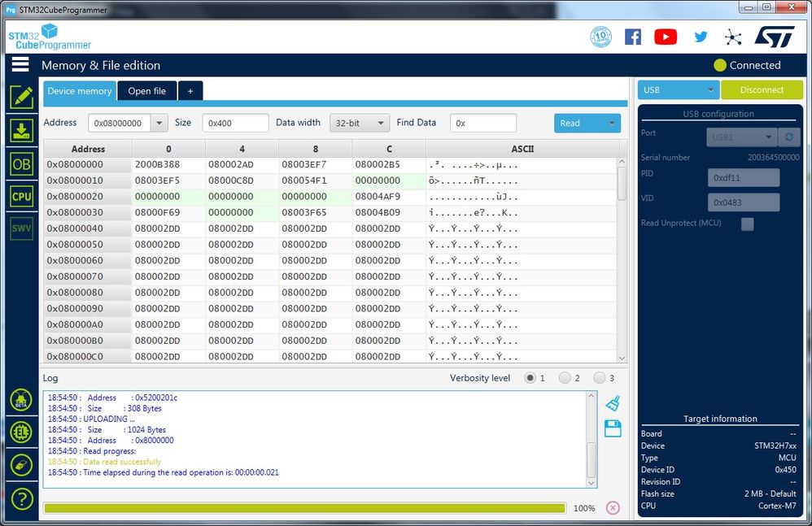Clear the log with the broom icon
The height and width of the screenshot is (526, 812).
coord(613,403)
